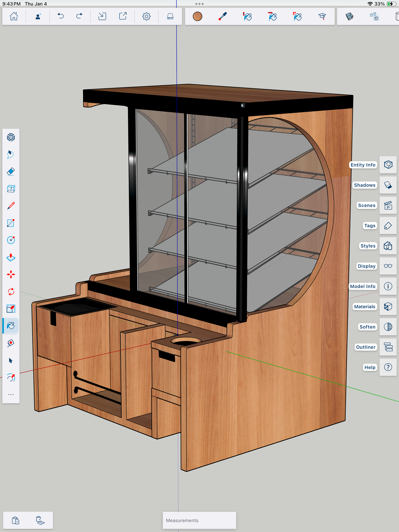Select the Push/Pull tool

(x=11, y=257)
